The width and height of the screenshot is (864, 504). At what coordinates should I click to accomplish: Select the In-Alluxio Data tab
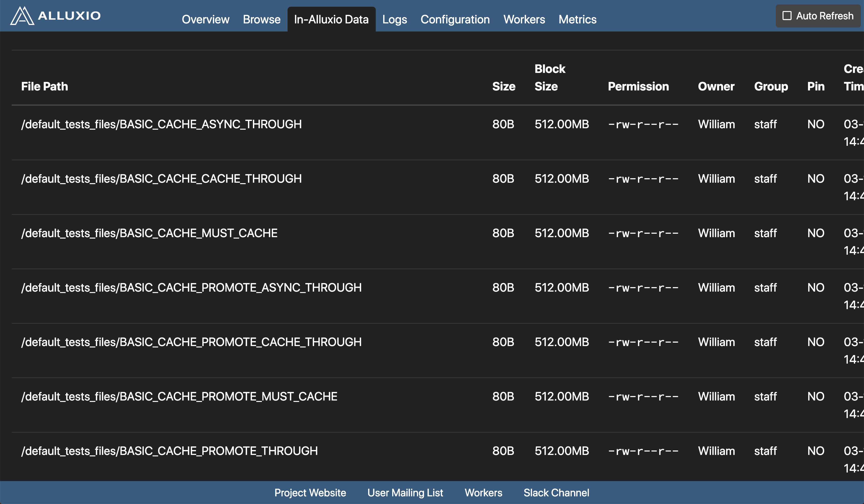tap(331, 20)
